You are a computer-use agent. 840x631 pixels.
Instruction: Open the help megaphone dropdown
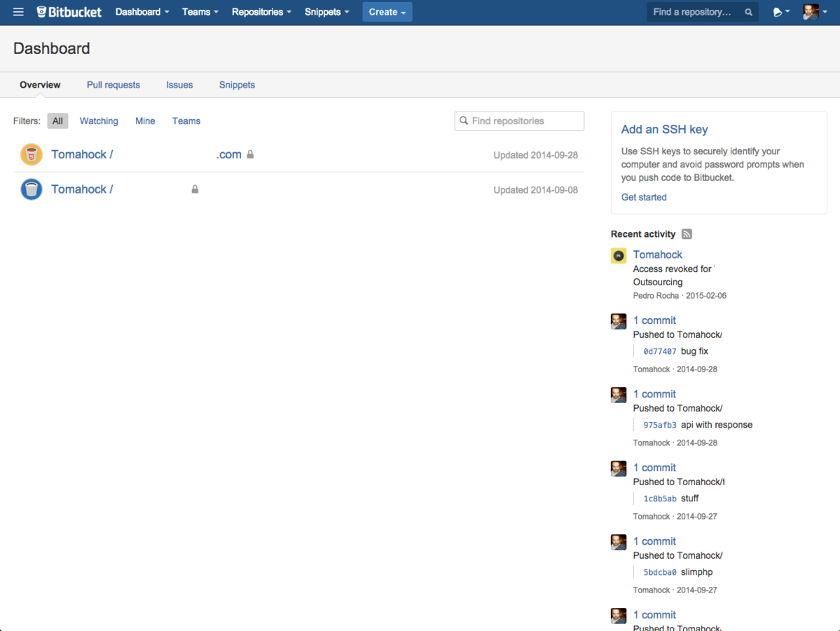(781, 12)
